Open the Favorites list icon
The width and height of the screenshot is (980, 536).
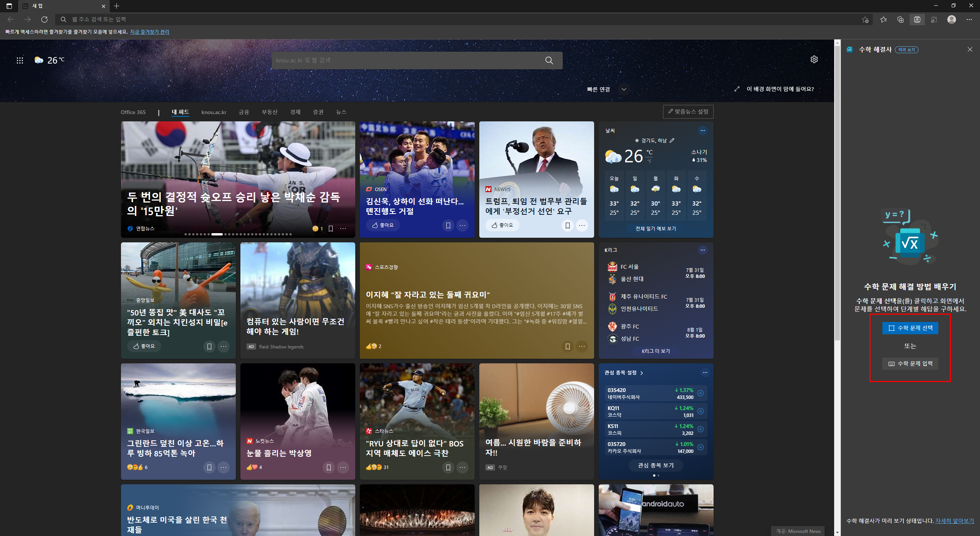pyautogui.click(x=883, y=20)
